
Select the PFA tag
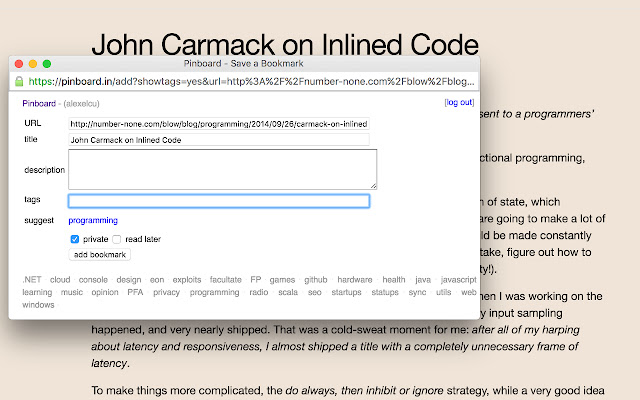pos(135,292)
